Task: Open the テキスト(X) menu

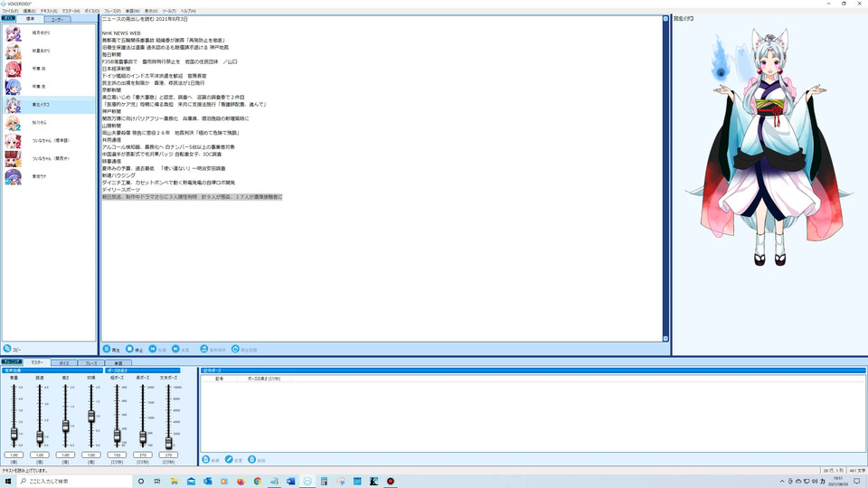Action: pos(49,11)
